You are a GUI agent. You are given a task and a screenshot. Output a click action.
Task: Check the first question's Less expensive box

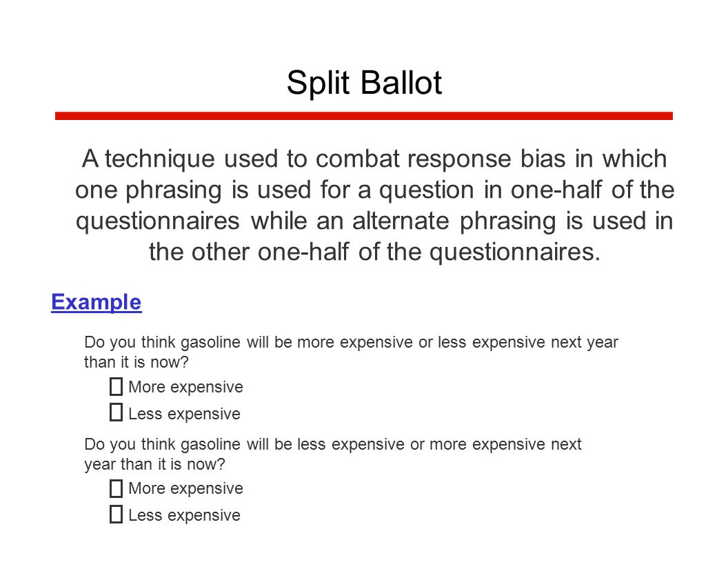click(116, 412)
